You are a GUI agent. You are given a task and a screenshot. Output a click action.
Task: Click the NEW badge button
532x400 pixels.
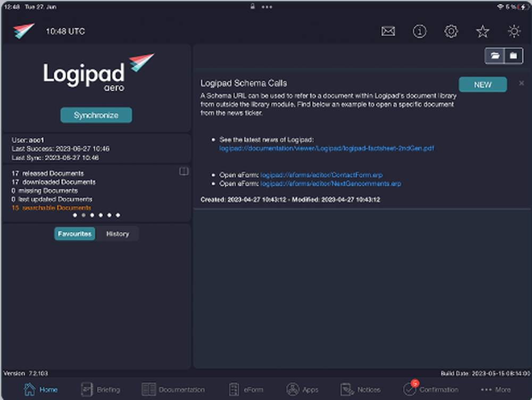point(483,85)
